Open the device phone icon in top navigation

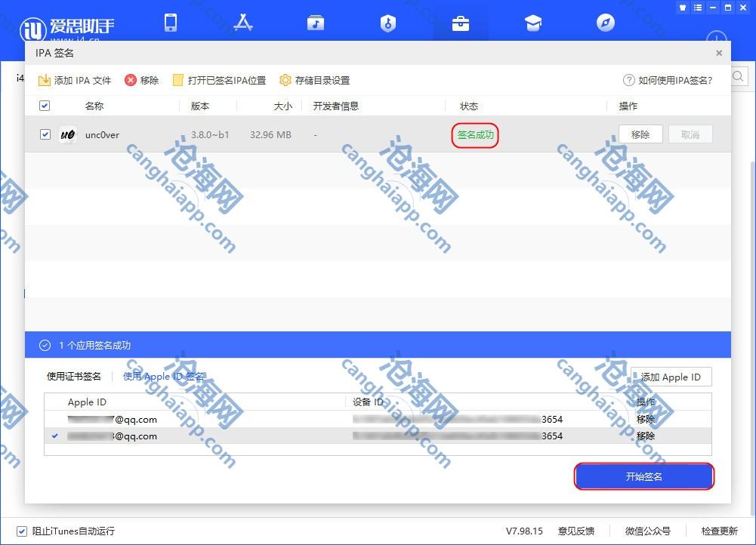(171, 23)
